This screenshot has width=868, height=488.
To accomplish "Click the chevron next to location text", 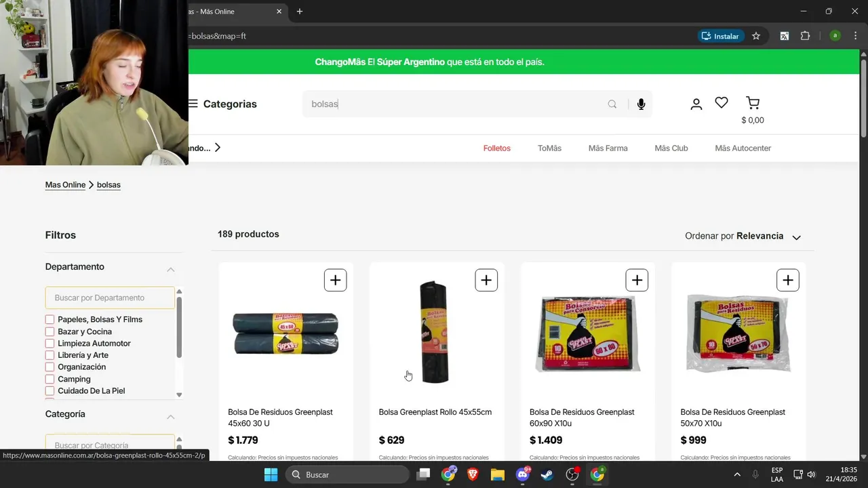I will [217, 147].
